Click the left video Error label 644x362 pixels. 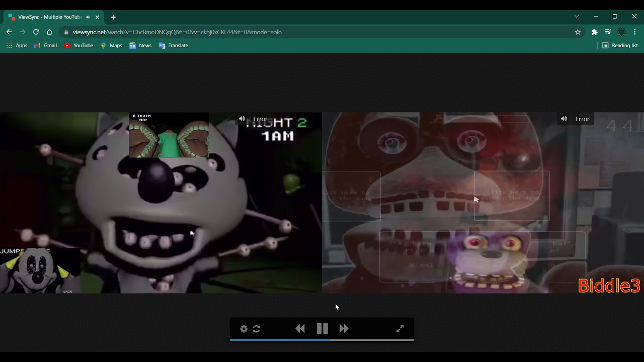click(x=260, y=119)
